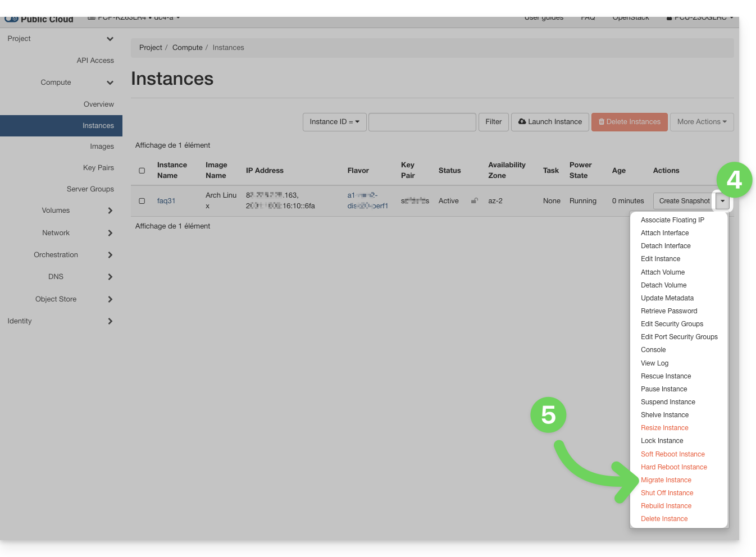Open the Instance ID filter dropdown
This screenshot has height=557, width=756.
(334, 122)
